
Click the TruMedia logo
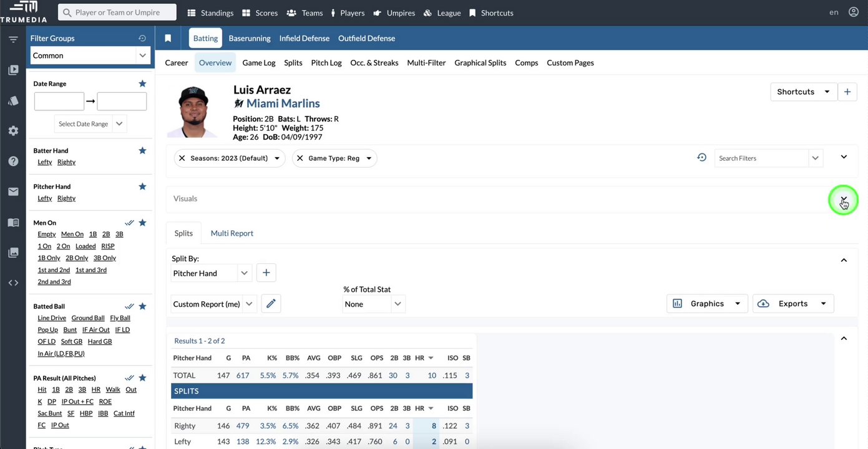[24, 12]
